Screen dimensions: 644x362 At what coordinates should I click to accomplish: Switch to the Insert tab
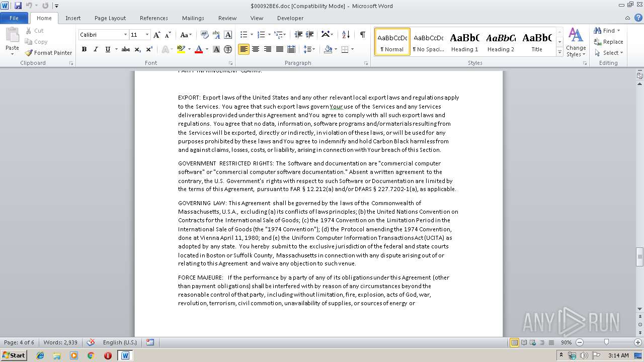(73, 18)
